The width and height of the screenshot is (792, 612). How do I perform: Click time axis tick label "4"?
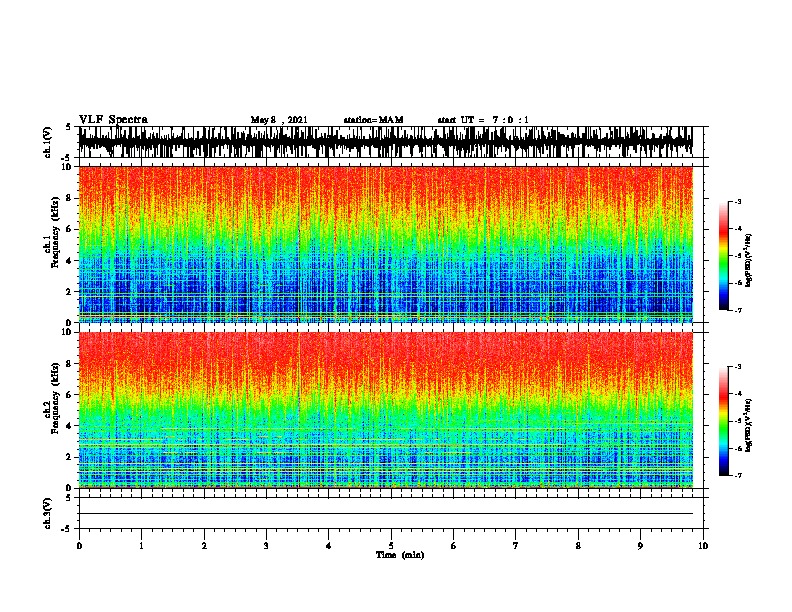pyautogui.click(x=329, y=546)
